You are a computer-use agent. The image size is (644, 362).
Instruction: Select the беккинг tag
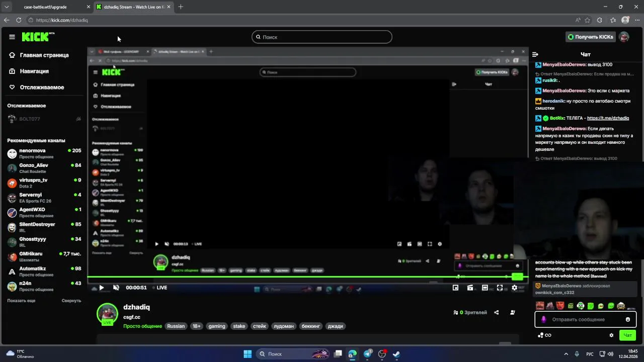tap(310, 326)
